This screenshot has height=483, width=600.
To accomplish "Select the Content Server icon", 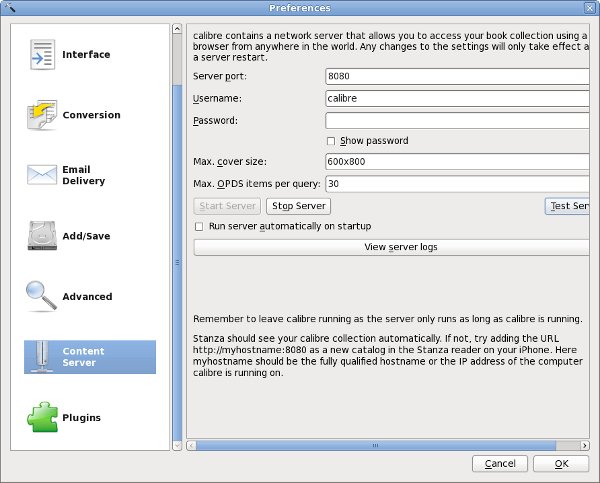I will coord(42,357).
